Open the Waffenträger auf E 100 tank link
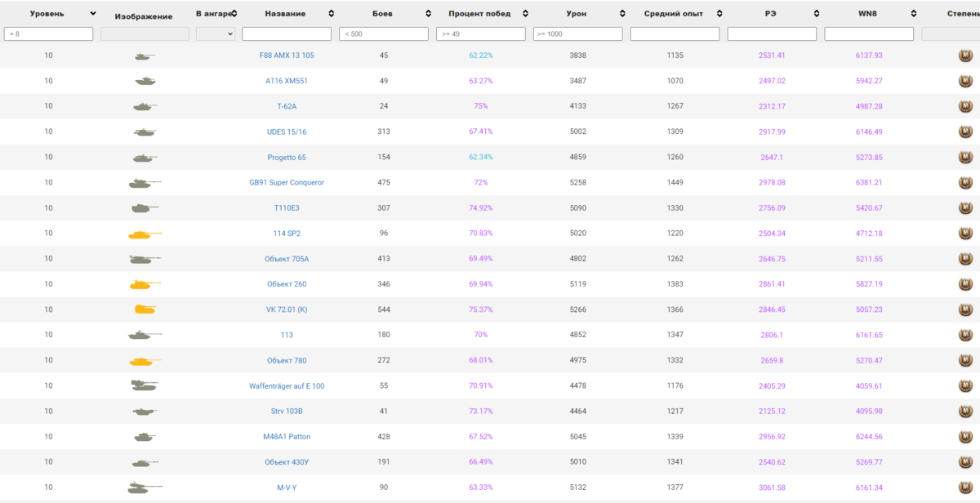Viewport: 980px width, 503px height. [x=287, y=385]
